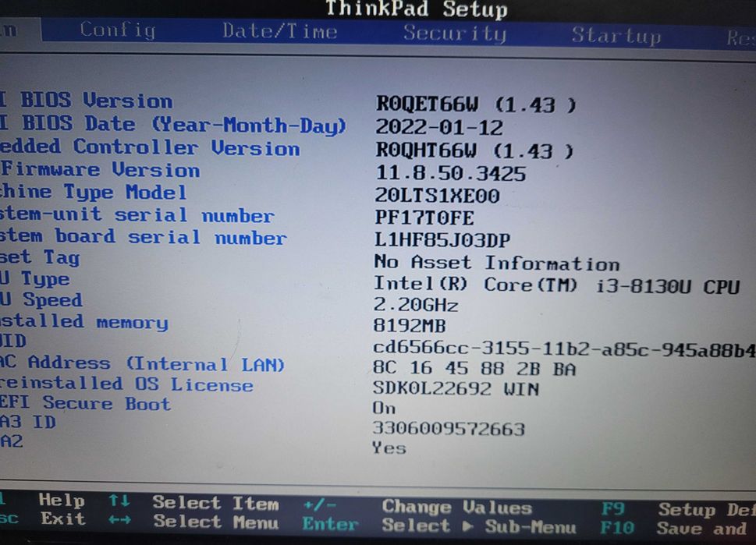Image resolution: width=756 pixels, height=545 pixels.
Task: Select controller version R0QHT66W (1.43)
Action: pos(474,150)
